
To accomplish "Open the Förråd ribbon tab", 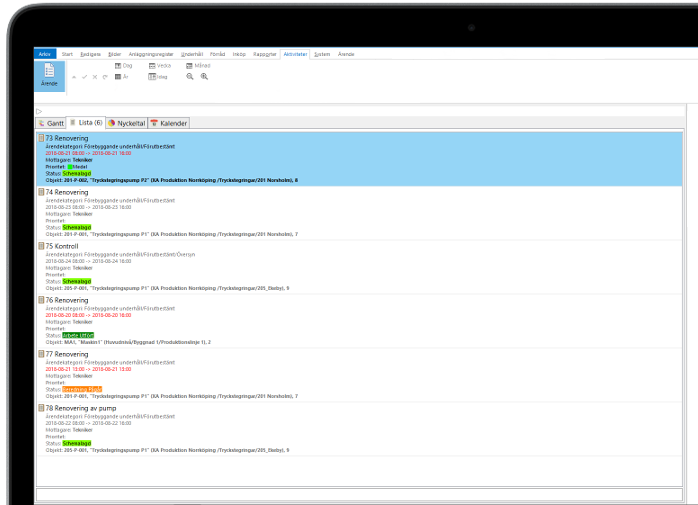I will (x=218, y=54).
